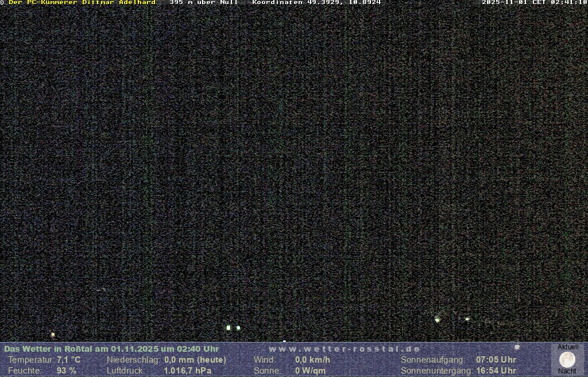Click the small gray dot beside Aktuell
Screen dimensions: 588x377
click(517, 347)
